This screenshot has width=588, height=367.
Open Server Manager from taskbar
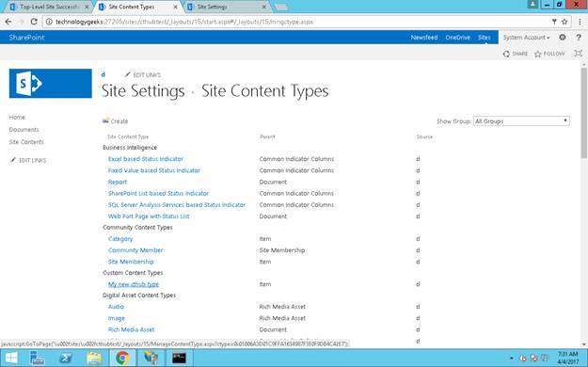coord(38,358)
